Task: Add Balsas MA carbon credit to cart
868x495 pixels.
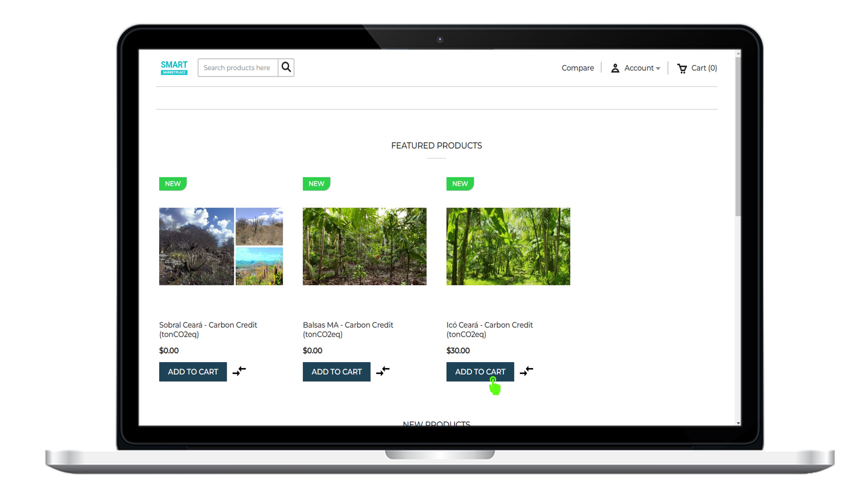Action: [x=336, y=372]
